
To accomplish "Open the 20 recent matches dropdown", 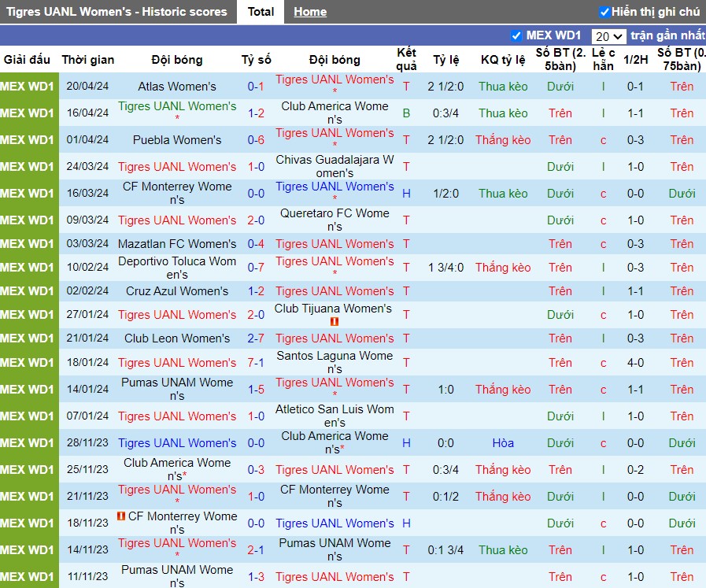I will point(608,36).
